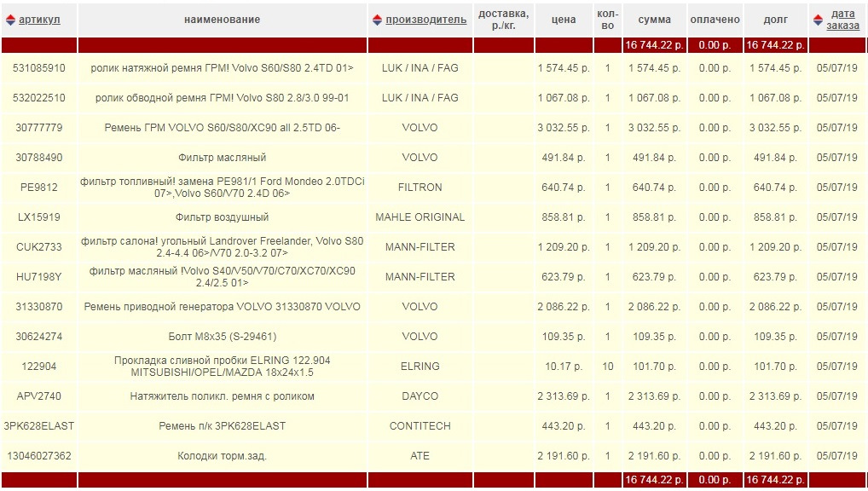Click name 'Фильтр воздушный'

coord(222,217)
